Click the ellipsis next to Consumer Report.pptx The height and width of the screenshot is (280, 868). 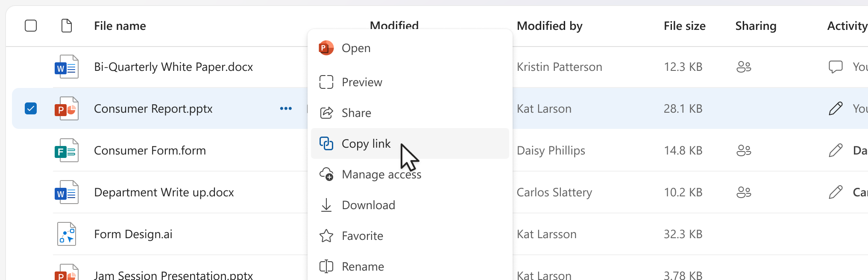285,108
